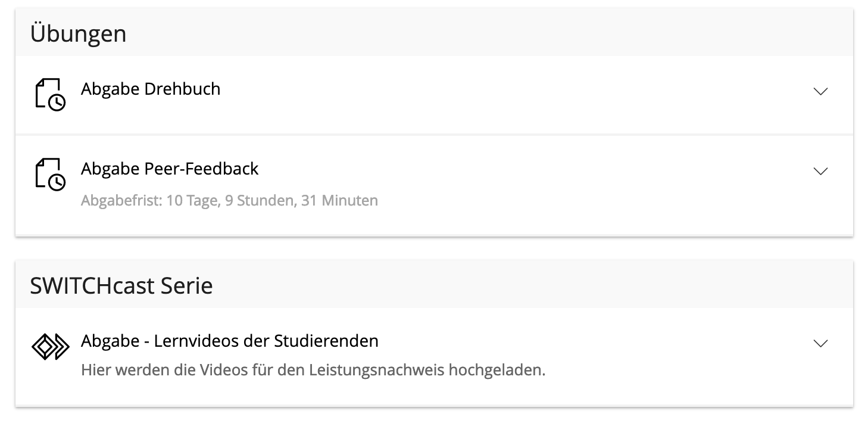
Task: Open the Abgabe Peer-Feedback link
Action: click(170, 169)
